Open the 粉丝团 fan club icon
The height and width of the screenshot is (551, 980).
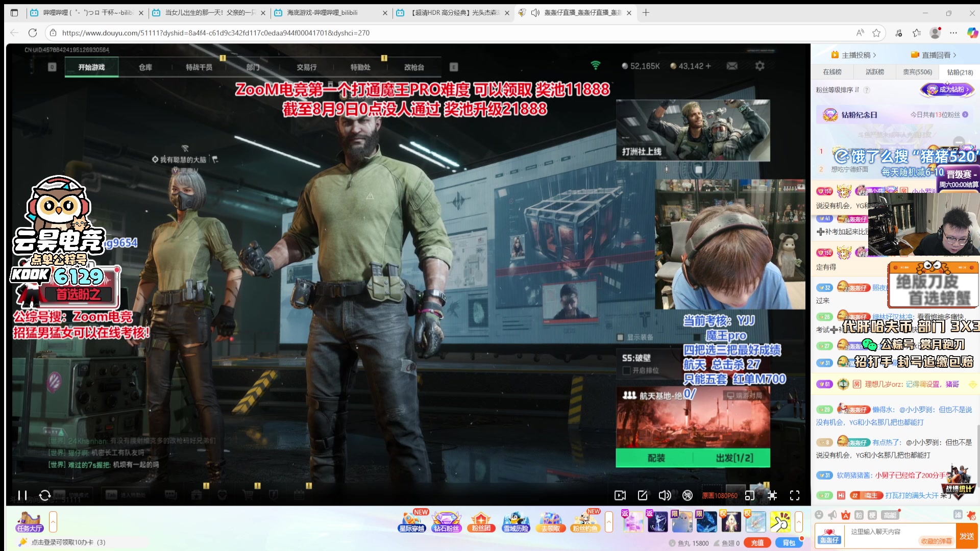tap(481, 522)
